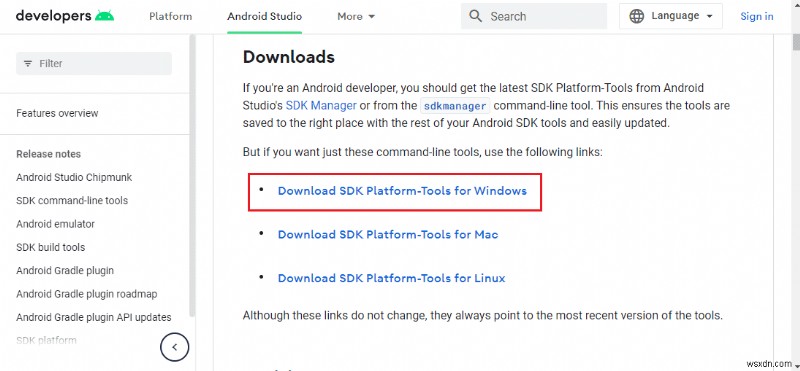Screen dimensions: 800x371
Task: Click the Downloads heading
Action: 289,57
